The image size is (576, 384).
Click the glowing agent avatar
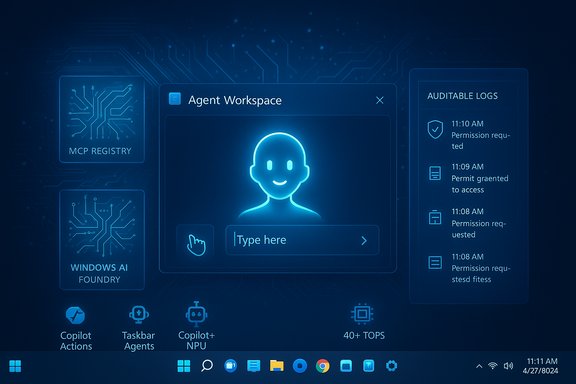280,176
